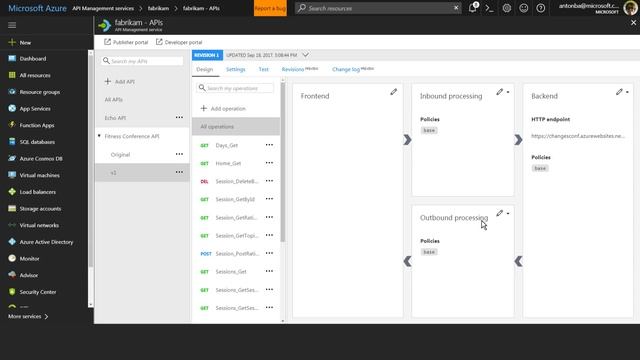Open portal settings gear

coord(507,8)
